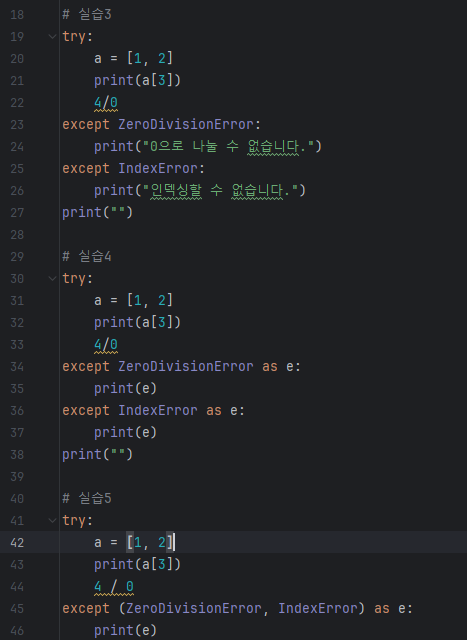Click line number 23 in the gutter
The image size is (467, 640).
click(17, 124)
